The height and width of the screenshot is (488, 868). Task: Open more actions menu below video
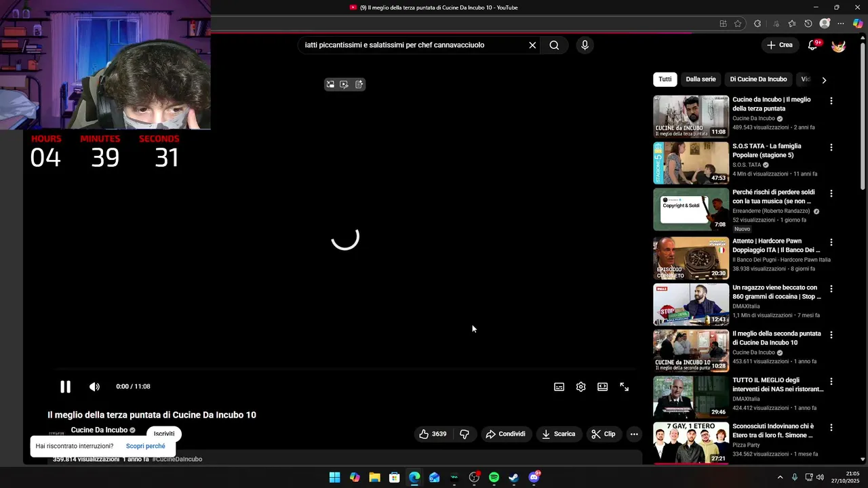coord(634,434)
